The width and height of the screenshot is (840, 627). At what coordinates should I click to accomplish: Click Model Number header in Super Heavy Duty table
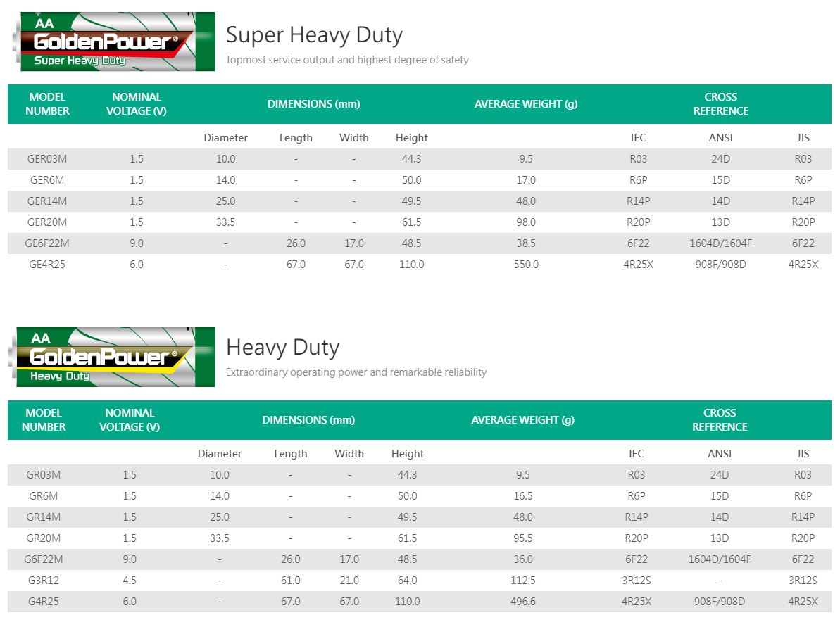click(x=47, y=104)
